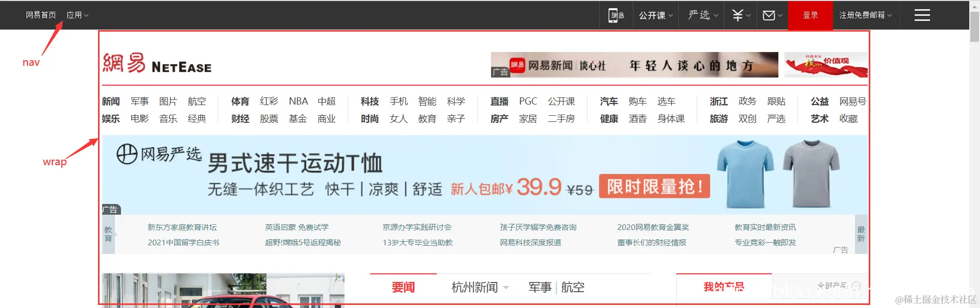Open the 网易号 link
This screenshot has width=980, height=308.
tap(853, 101)
